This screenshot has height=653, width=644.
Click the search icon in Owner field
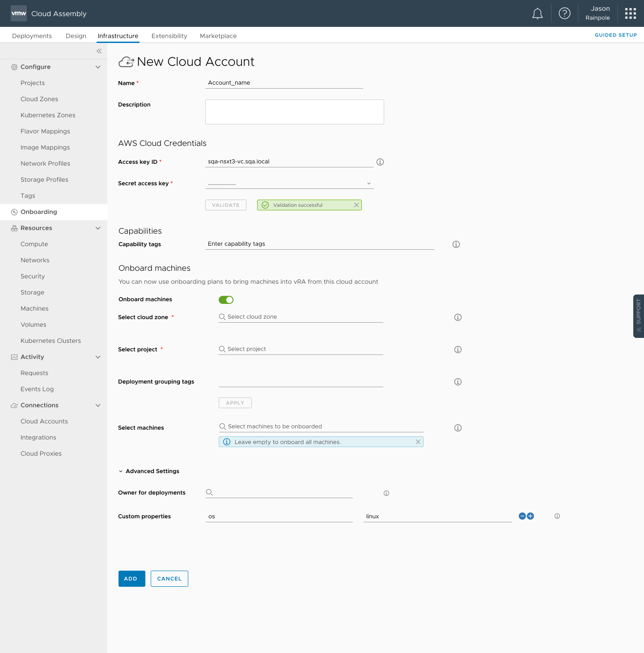[x=209, y=492]
